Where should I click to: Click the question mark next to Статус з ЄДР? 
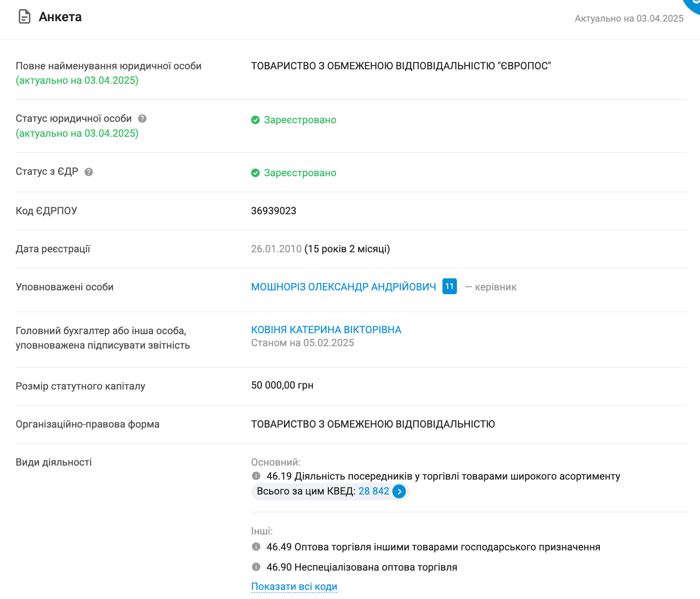(x=89, y=171)
